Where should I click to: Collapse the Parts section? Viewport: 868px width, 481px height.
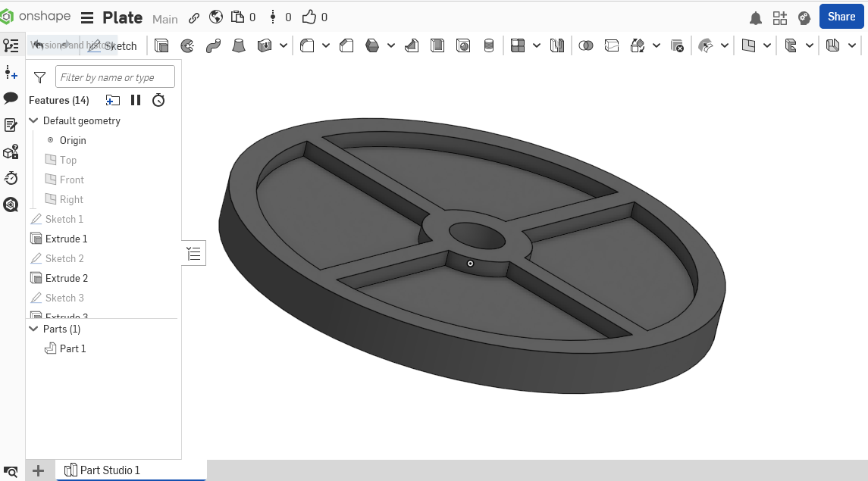point(33,329)
